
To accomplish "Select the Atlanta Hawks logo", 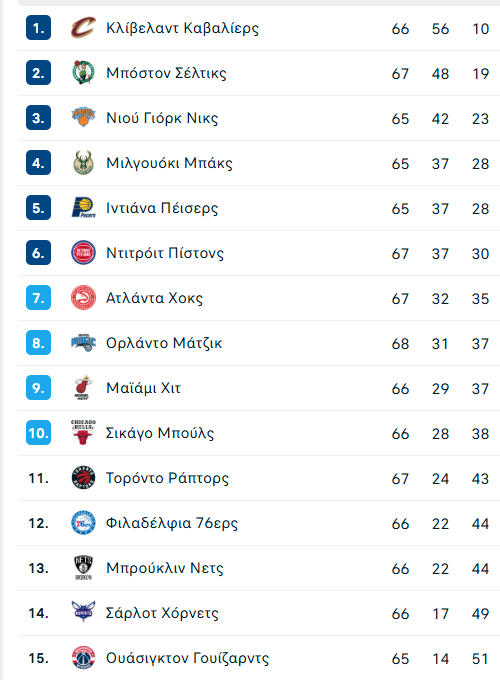I will tap(83, 298).
